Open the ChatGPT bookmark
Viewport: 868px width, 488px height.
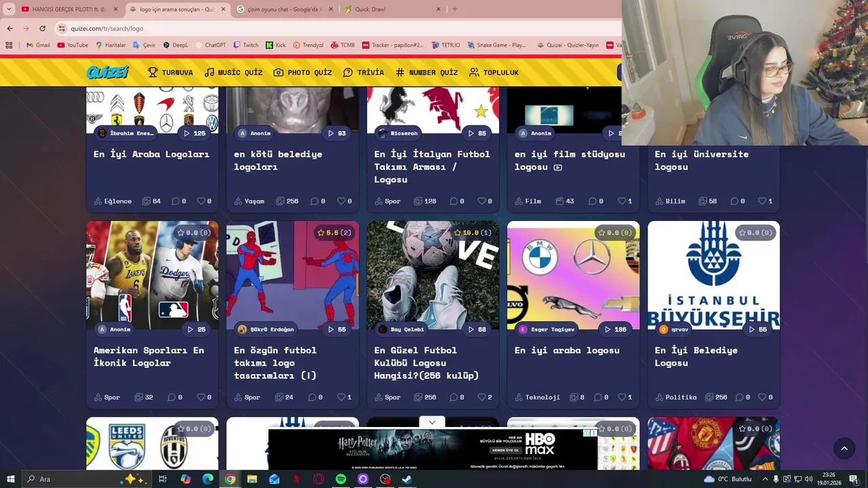[210, 45]
